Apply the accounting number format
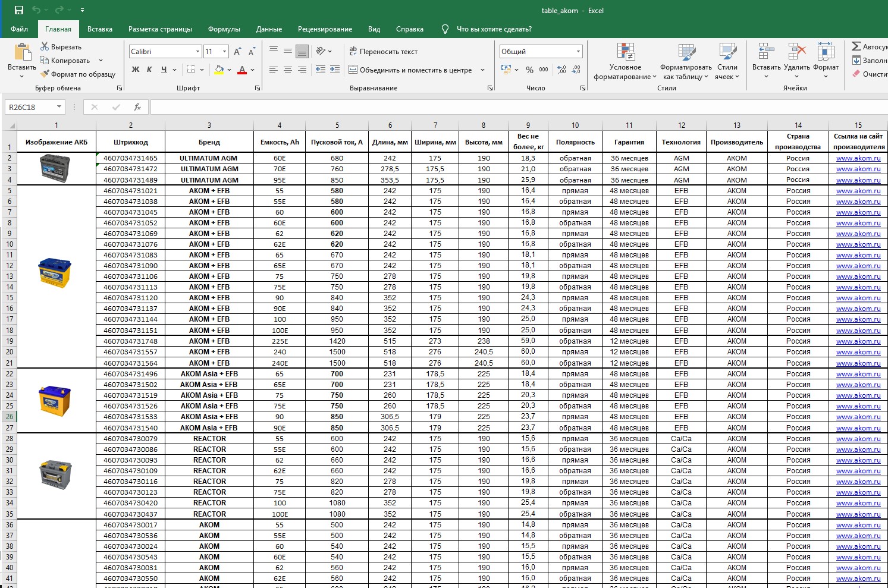The height and width of the screenshot is (588, 888). [507, 70]
